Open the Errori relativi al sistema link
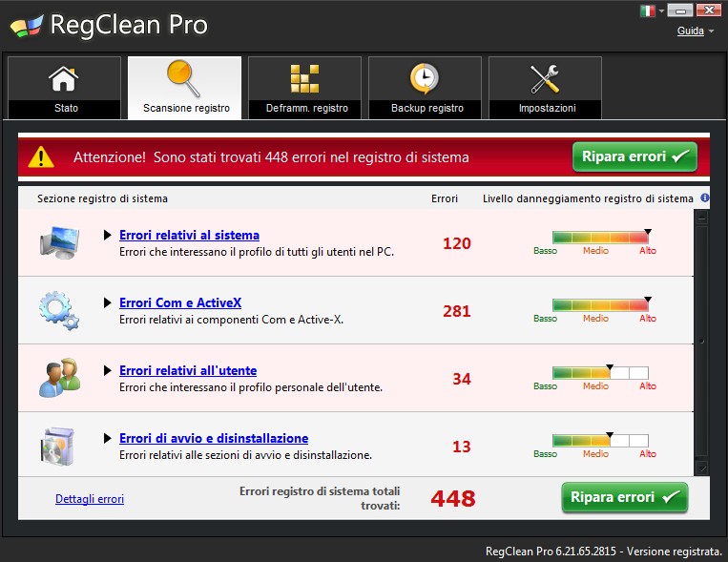 189,236
